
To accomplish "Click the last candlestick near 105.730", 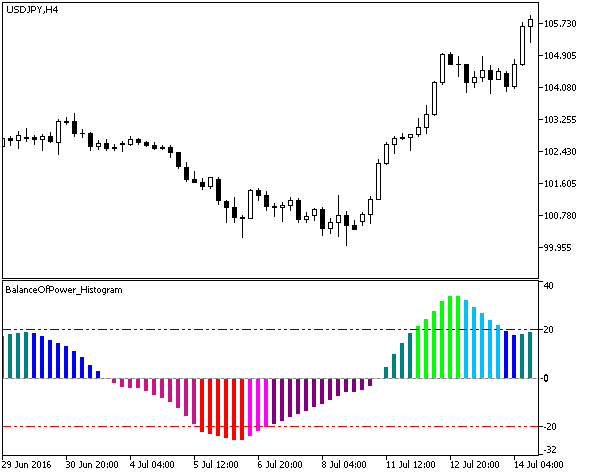I will tap(531, 23).
